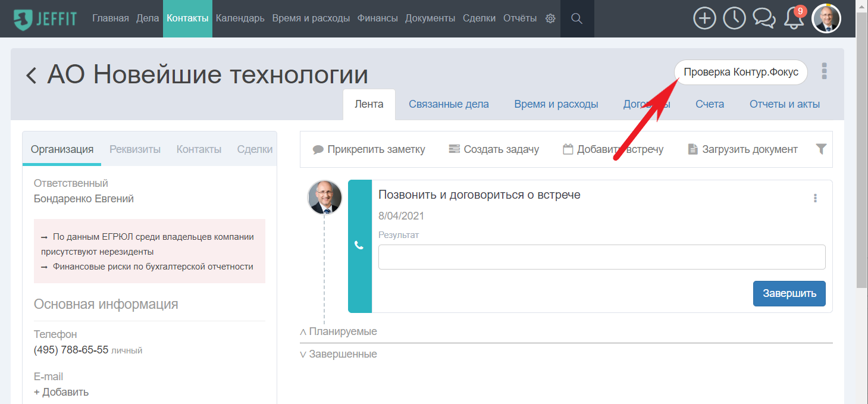Image resolution: width=868 pixels, height=404 pixels.
Task: Expand the Завершенные section
Action: point(339,354)
